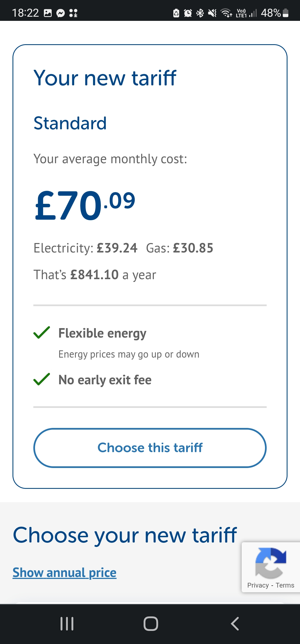Tap the alarm clock status icon
Screen dimensions: 300x644
coord(188,13)
